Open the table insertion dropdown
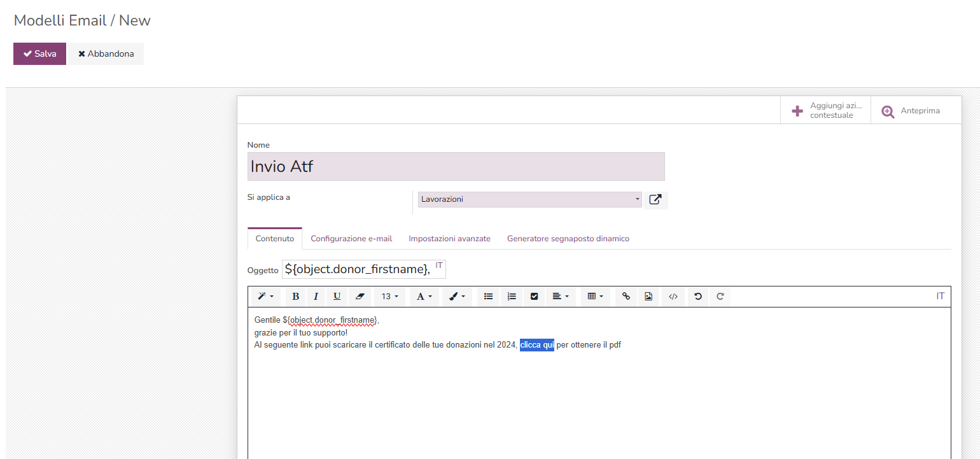The height and width of the screenshot is (459, 980). pyautogui.click(x=594, y=296)
